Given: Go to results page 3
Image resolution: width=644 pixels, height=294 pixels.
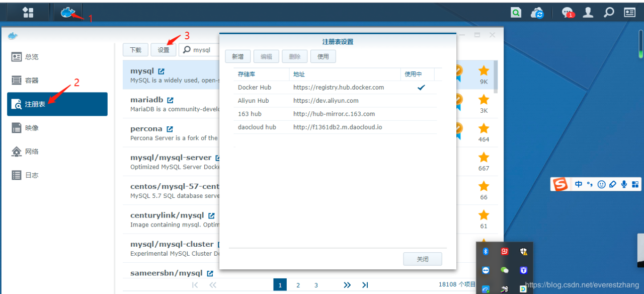Looking at the screenshot, I should (316, 285).
